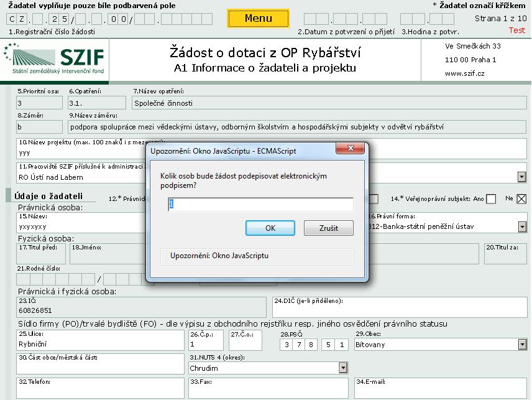This screenshot has width=532, height=400.
Task: Click the Fax field
Action: tap(268, 388)
